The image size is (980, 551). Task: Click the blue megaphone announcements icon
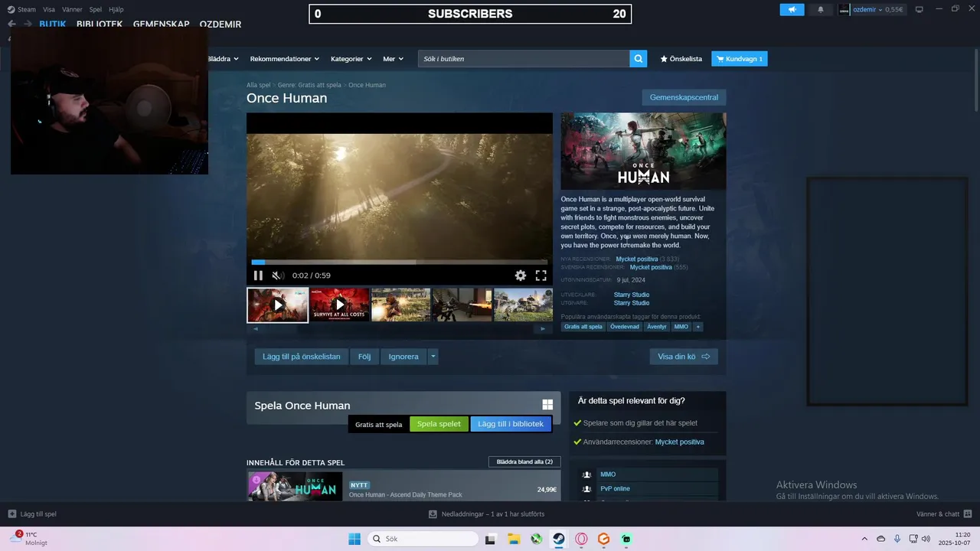point(792,9)
